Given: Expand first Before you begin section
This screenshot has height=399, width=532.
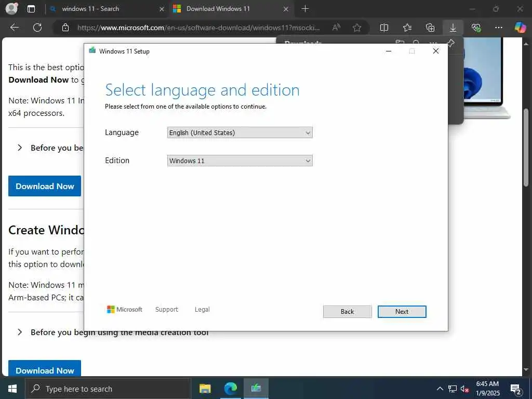Looking at the screenshot, I should click(x=20, y=148).
